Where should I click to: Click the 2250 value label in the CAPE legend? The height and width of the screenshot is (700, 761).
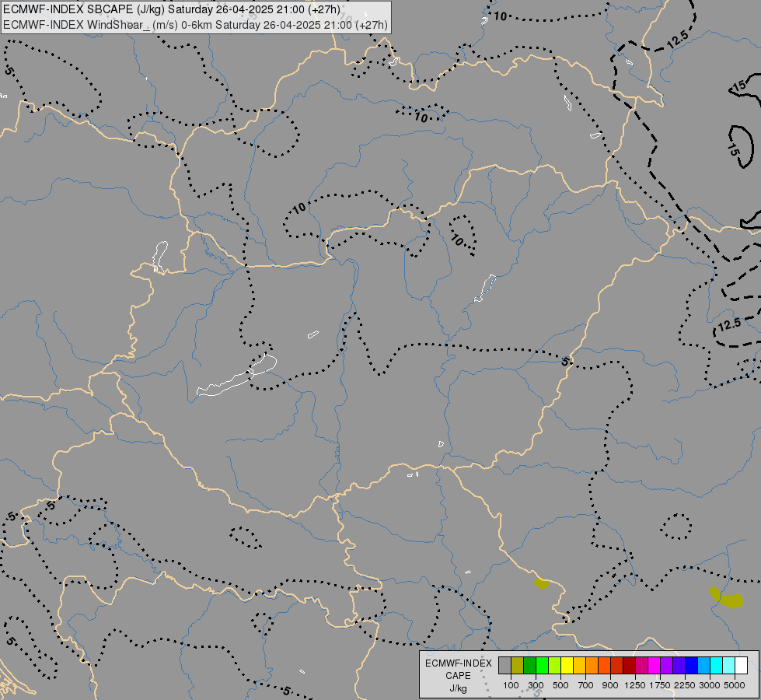click(x=685, y=685)
